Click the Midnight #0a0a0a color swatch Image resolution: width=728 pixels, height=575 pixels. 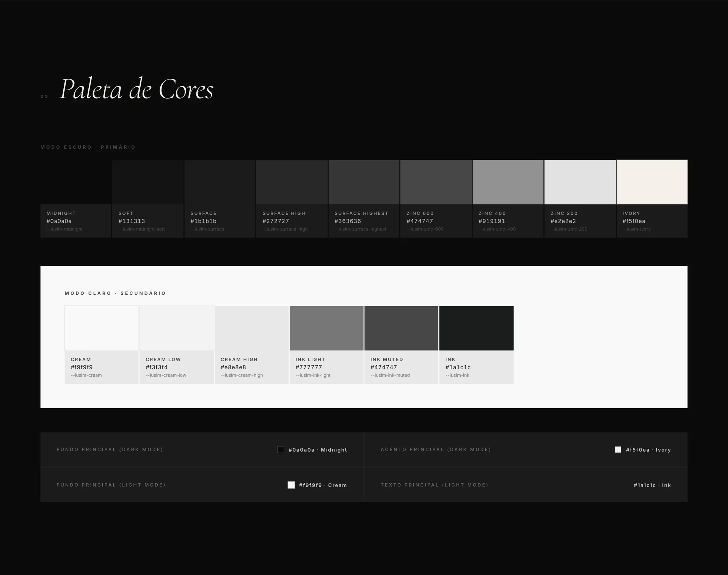[x=76, y=182]
